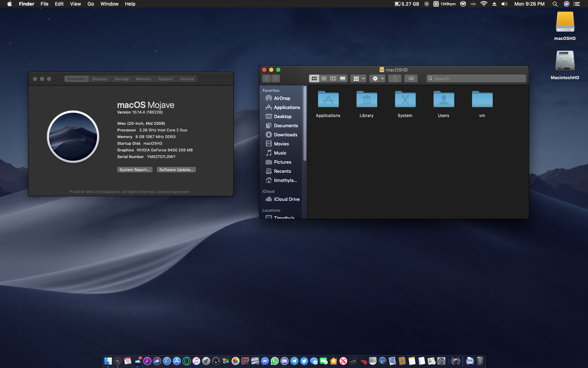Click the Finder back arrow button
Viewport: 588px width, 368px height.
click(267, 79)
